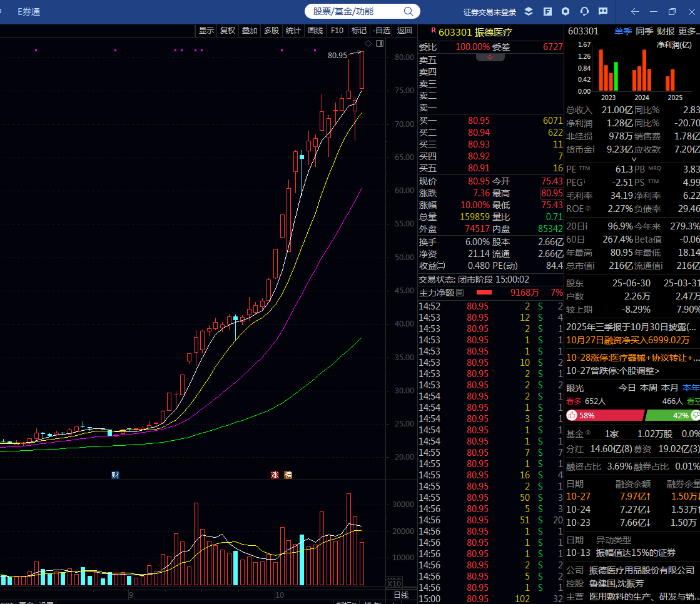The image size is (700, 604).
Task: Click the 2025 net profit bar group
Action: (670, 80)
